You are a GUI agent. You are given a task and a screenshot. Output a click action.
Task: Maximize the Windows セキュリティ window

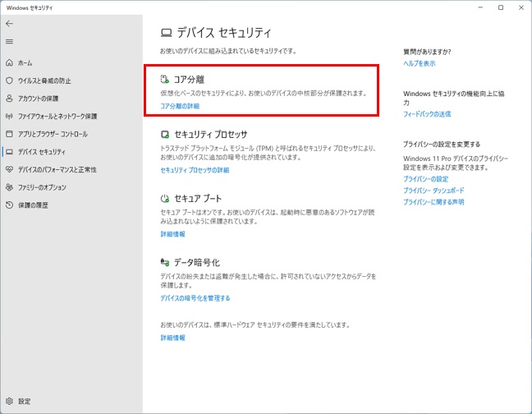click(x=501, y=7)
